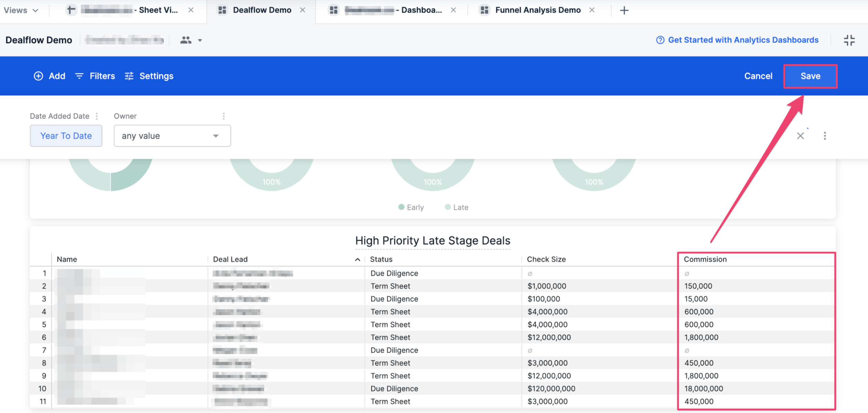Open the Date Added Date filter options menu
The image size is (868, 413).
tap(97, 116)
